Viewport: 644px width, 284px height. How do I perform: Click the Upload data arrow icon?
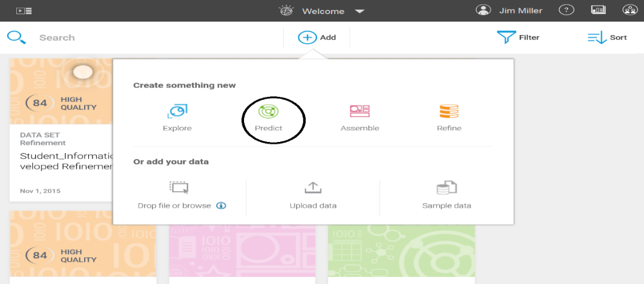[x=313, y=188]
